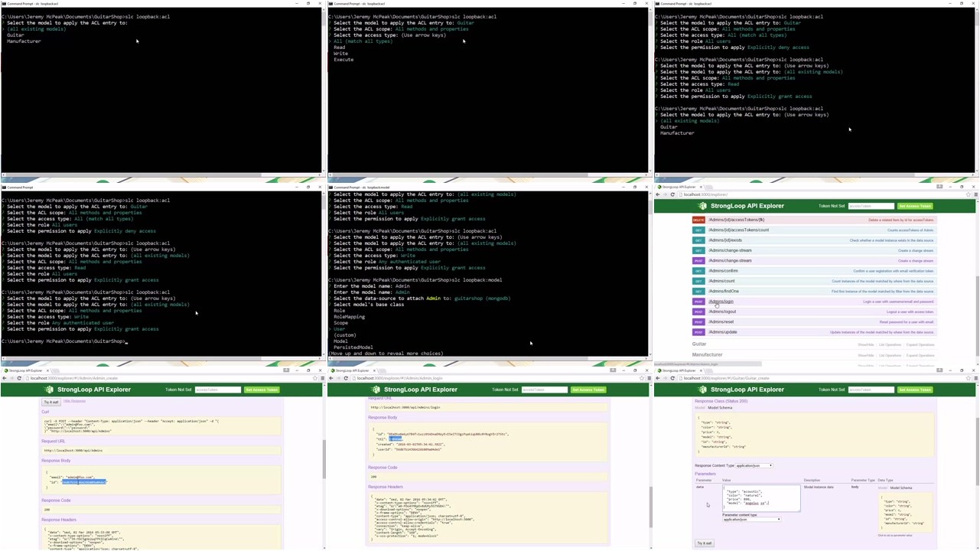Image resolution: width=980 pixels, height=551 pixels.
Task: Click StrongLoop logo in Guitar_create window
Action: coord(702,390)
